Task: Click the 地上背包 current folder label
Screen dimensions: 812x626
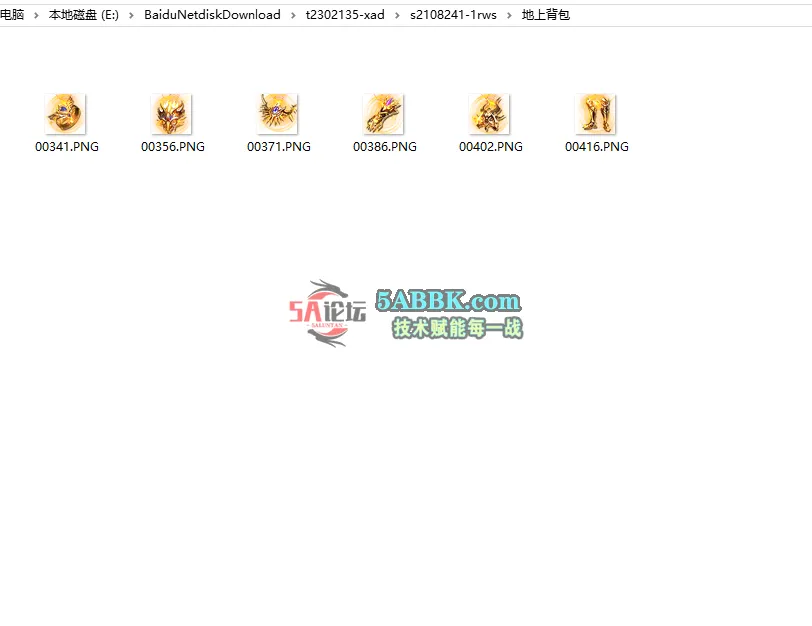Action: [544, 15]
